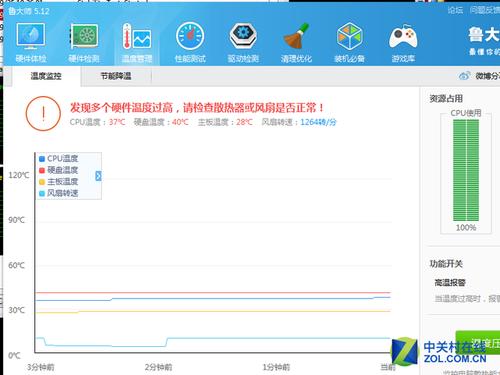Click the 1分钟前 time axis label
The image size is (500, 375).
pos(276,367)
